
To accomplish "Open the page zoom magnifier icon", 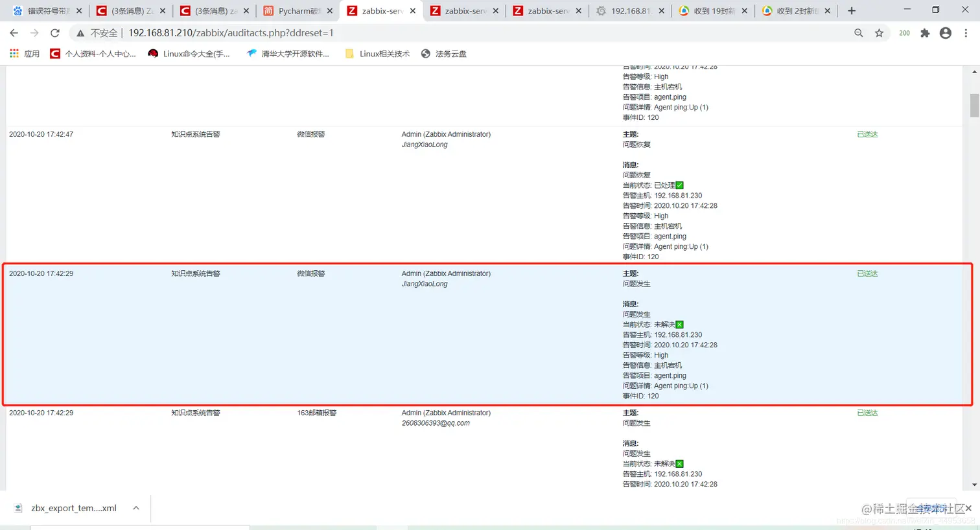I will tap(859, 33).
